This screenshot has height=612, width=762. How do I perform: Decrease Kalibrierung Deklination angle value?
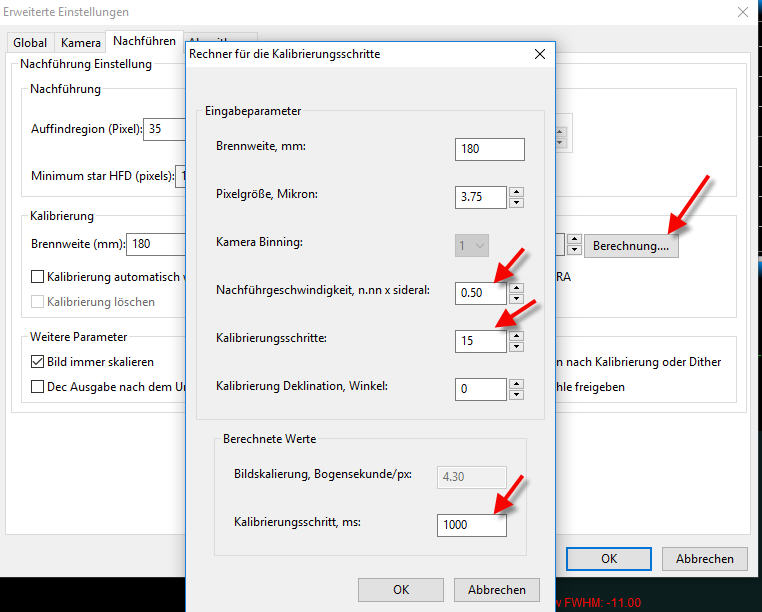[516, 394]
